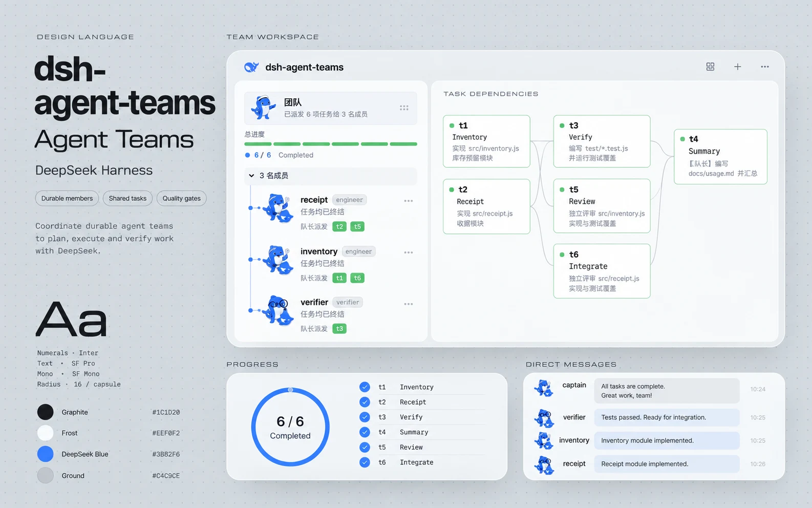Open the t5 Review dependency node
The height and width of the screenshot is (508, 812).
(602, 206)
